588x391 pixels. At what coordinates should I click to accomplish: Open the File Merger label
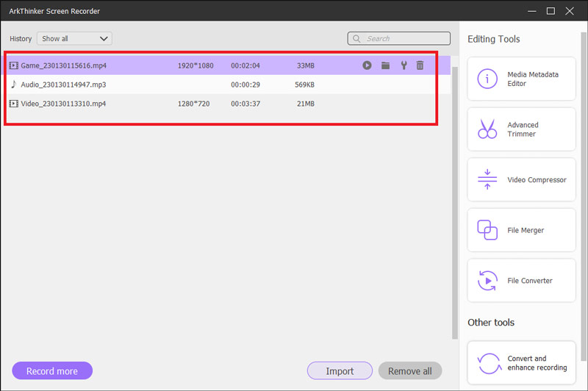pyautogui.click(x=526, y=230)
